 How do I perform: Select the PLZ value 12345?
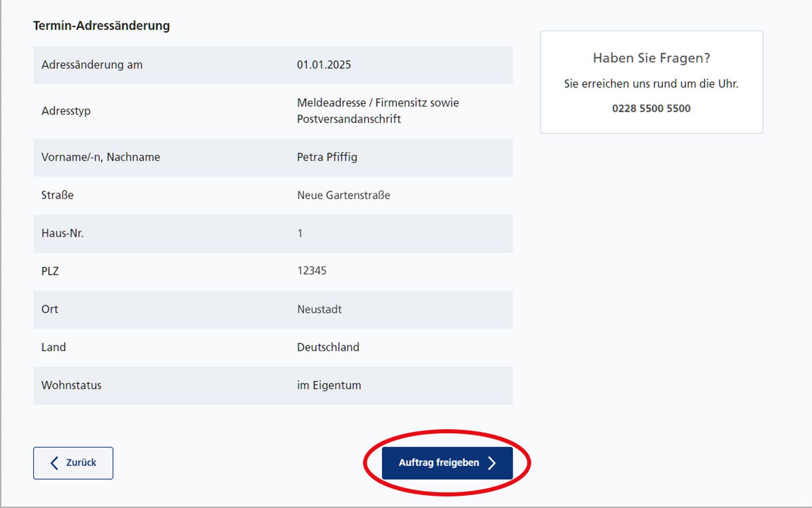312,271
